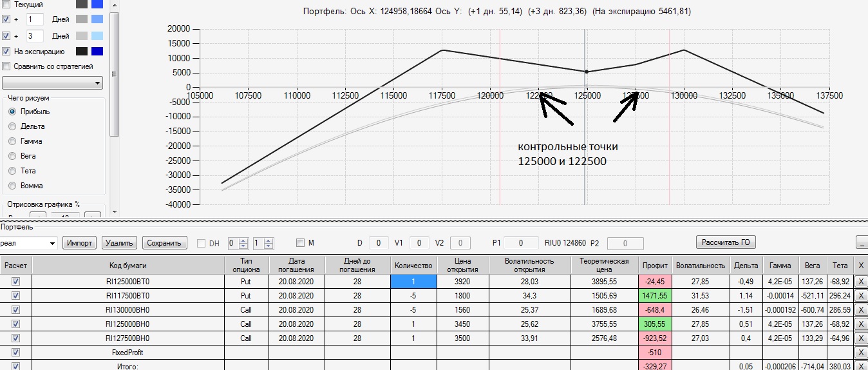
Task: Click the profit cell -923,52
Action: click(654, 338)
